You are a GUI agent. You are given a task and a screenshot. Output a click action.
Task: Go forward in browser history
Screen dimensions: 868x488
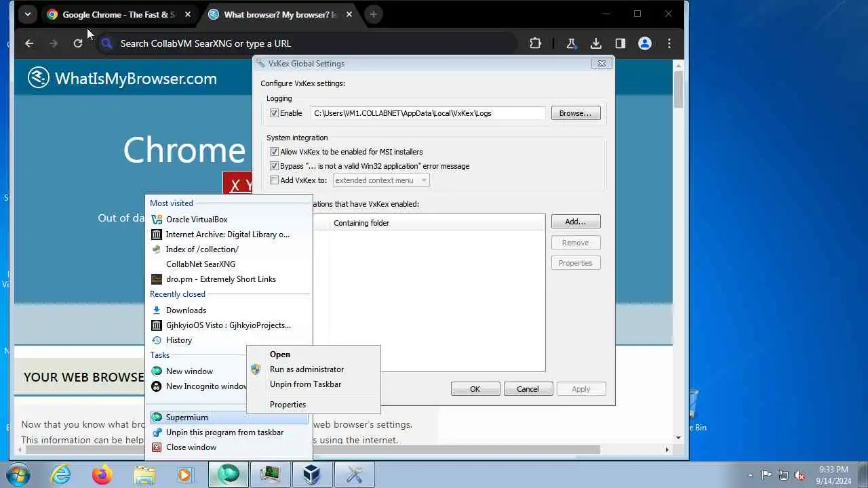coord(54,43)
